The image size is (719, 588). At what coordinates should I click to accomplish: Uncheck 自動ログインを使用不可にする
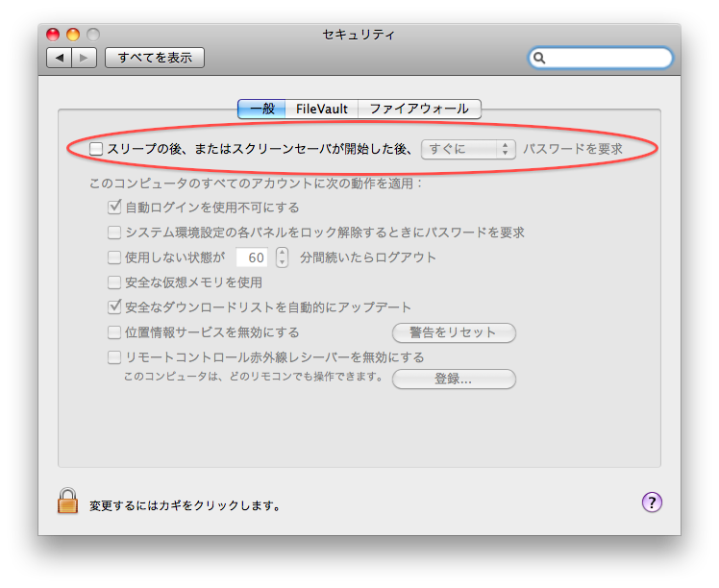coord(114,208)
